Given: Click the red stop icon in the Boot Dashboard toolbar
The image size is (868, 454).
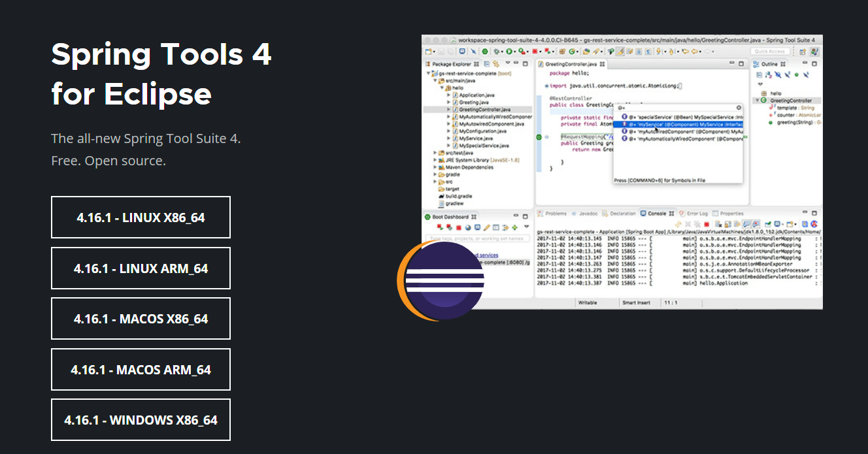Looking at the screenshot, I should (459, 227).
